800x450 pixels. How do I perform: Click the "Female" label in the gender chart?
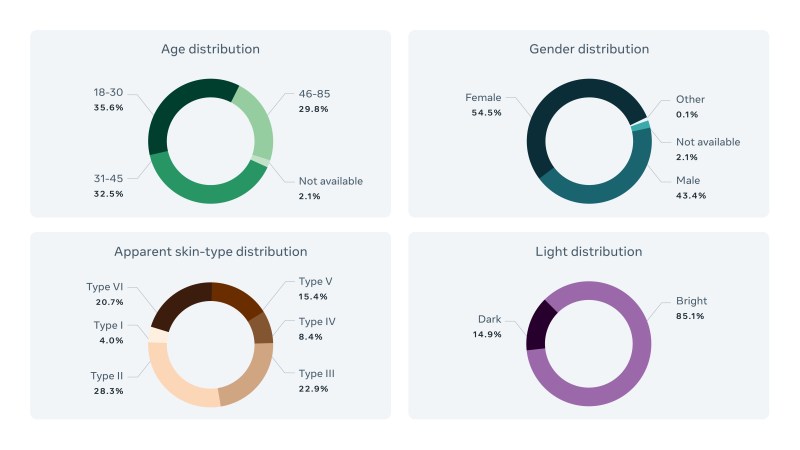click(x=483, y=98)
